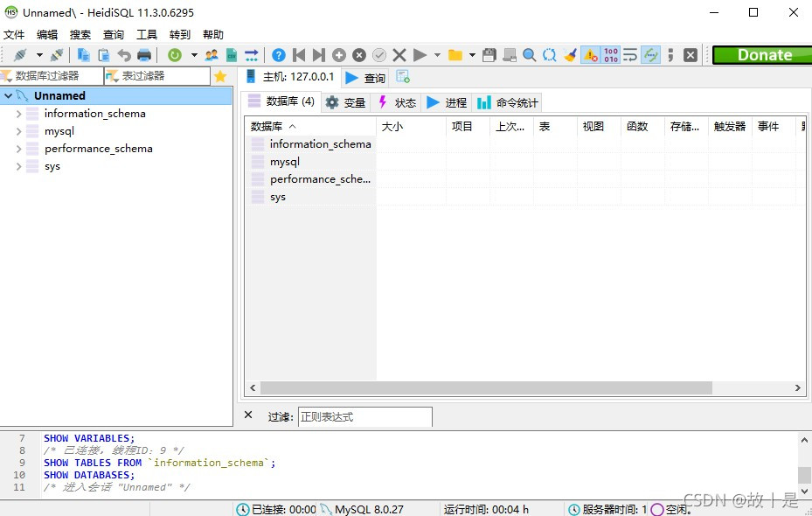Switch to the 进程 tab

447,102
